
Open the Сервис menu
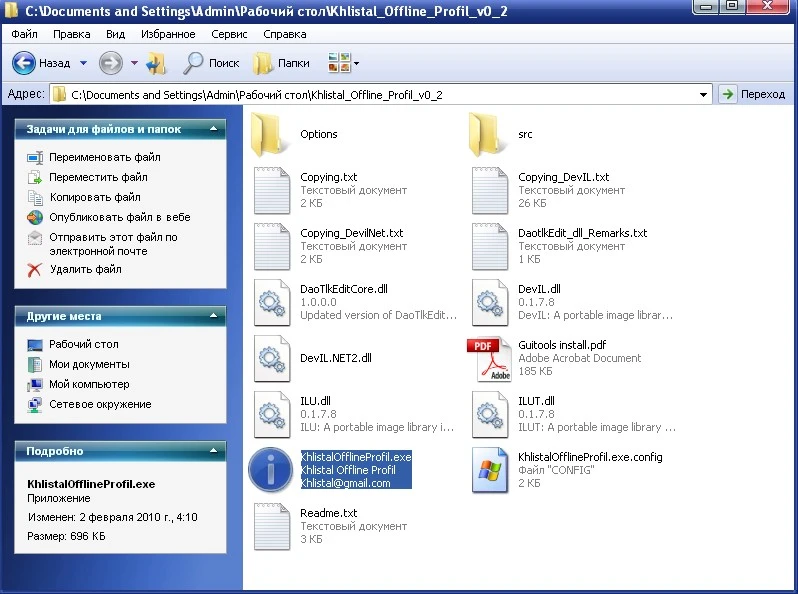pos(230,34)
